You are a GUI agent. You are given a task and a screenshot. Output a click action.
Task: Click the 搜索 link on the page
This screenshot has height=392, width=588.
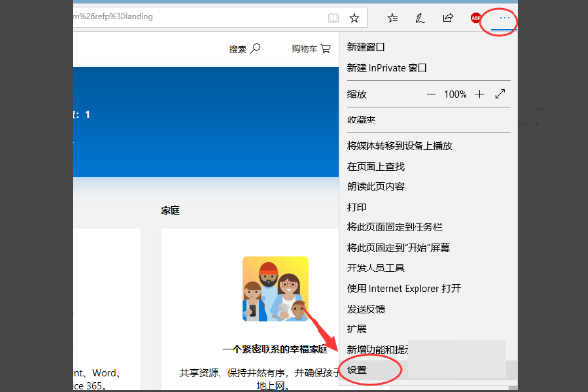click(x=238, y=49)
